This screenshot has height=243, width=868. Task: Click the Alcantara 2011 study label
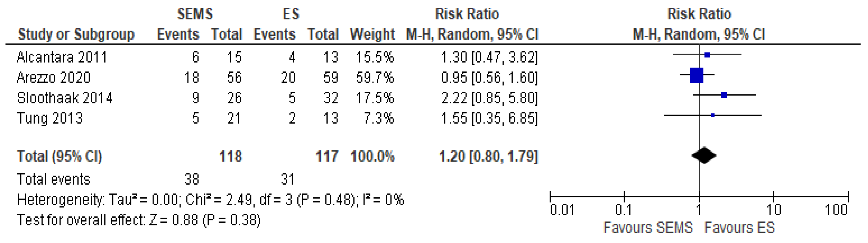click(x=62, y=57)
